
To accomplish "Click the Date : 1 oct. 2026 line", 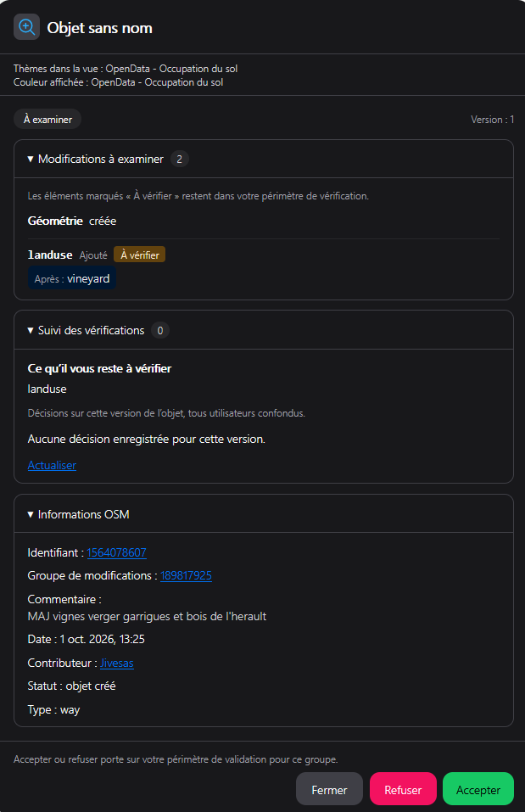I will (x=86, y=639).
